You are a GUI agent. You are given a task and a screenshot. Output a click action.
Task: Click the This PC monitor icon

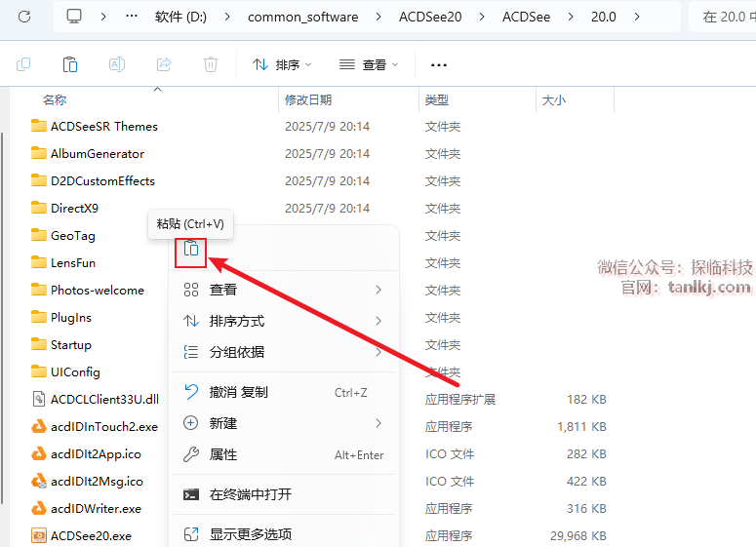(x=75, y=17)
